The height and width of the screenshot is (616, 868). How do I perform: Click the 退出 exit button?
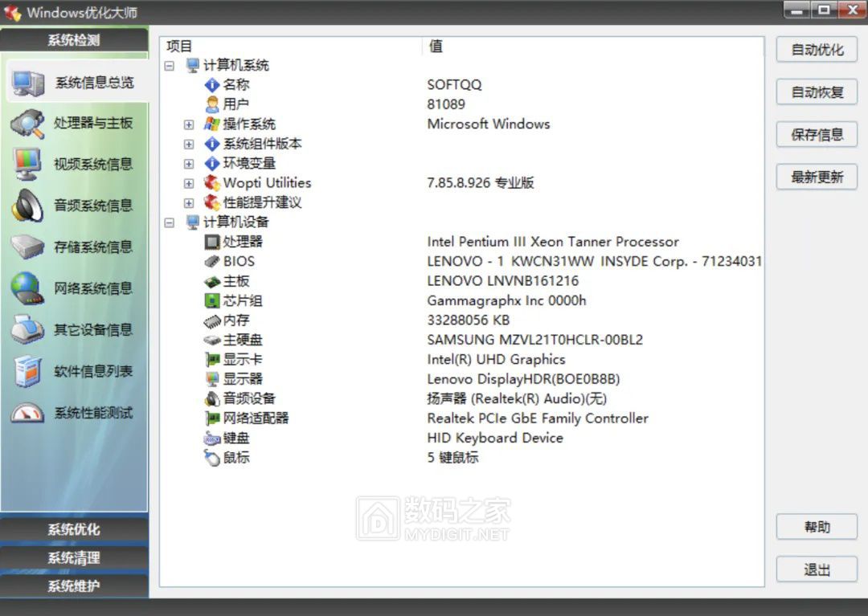click(x=817, y=569)
